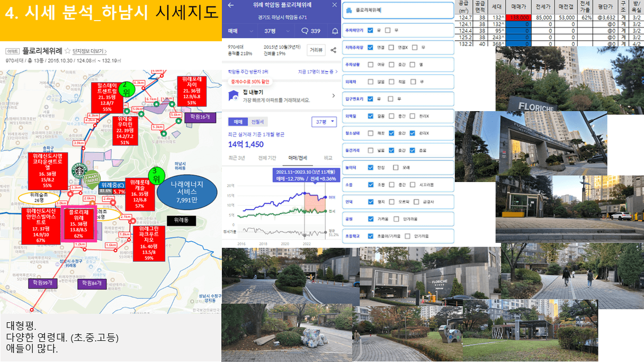Click the 학원84개 purple label
Viewport: 644px width, 362px height.
coord(92,284)
